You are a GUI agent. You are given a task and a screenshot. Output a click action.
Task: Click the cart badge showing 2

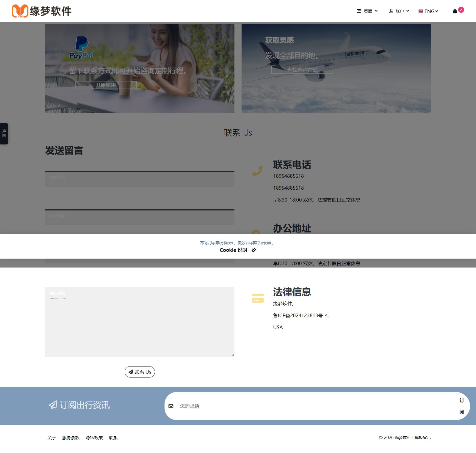point(461,10)
